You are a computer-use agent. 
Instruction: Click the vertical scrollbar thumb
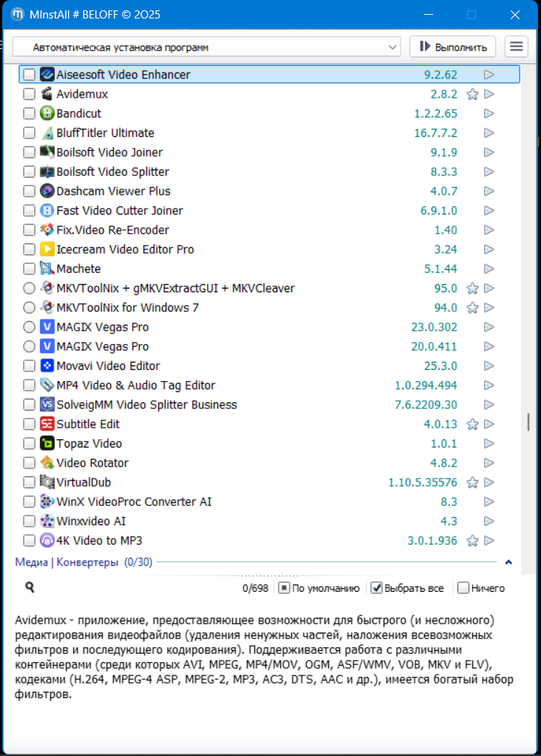[x=528, y=422]
